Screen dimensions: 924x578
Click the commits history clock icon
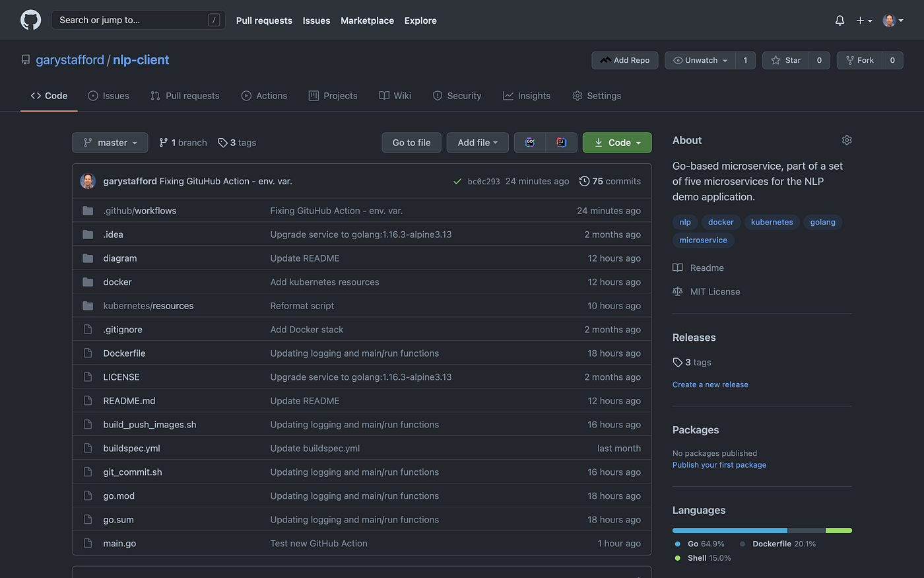tap(584, 181)
